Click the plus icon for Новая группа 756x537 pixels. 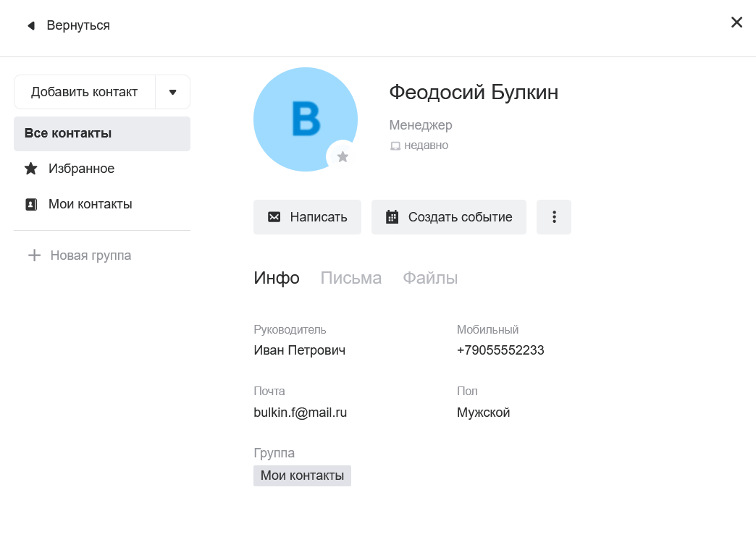point(34,255)
